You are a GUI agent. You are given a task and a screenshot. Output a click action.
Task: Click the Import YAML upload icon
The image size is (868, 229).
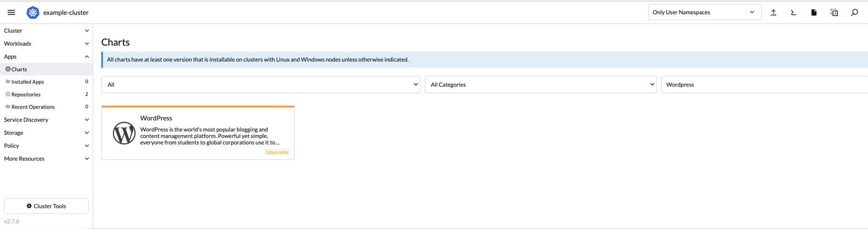[773, 12]
